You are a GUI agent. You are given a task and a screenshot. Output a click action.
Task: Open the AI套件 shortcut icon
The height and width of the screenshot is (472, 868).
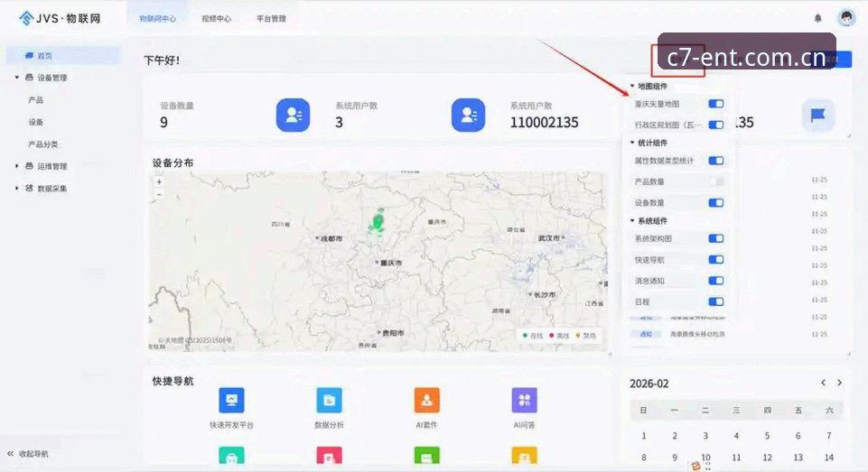click(x=427, y=400)
